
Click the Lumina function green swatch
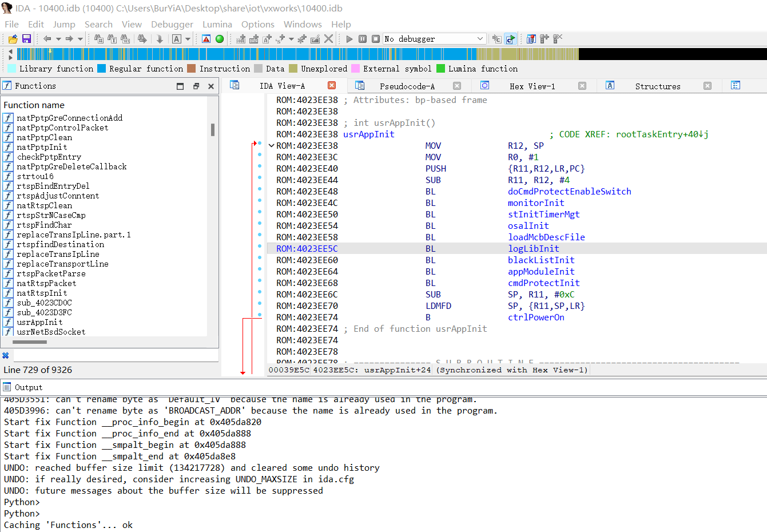pyautogui.click(x=440, y=69)
